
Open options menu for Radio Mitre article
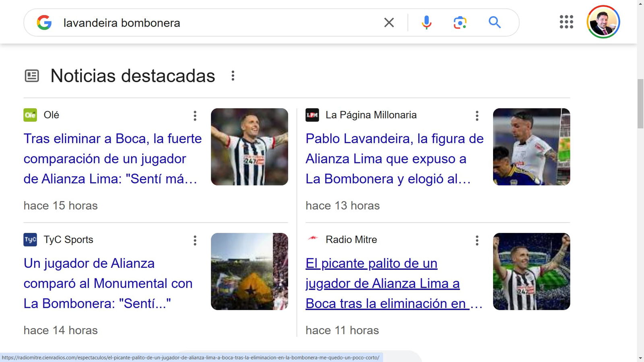click(x=477, y=241)
